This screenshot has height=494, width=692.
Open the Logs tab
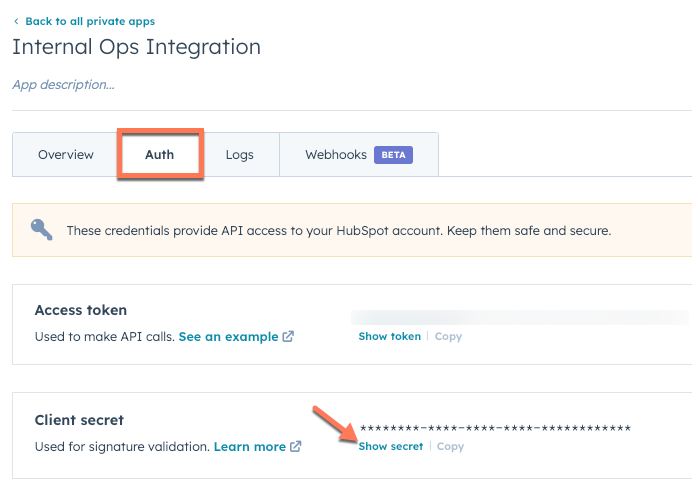(240, 155)
